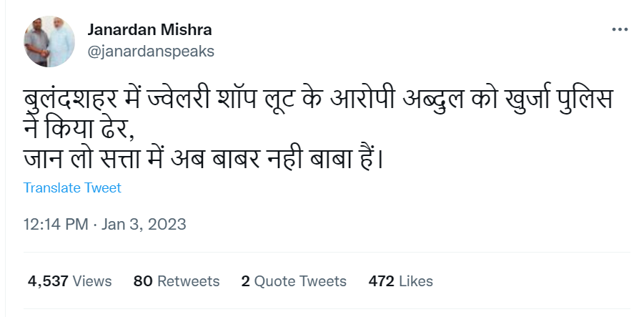This screenshot has height=317, width=644.
Task: Click Translate Tweet
Action: (x=72, y=188)
